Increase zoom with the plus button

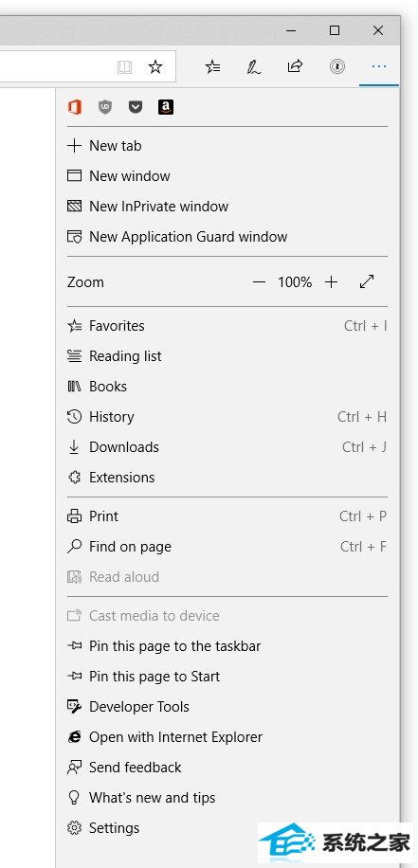[x=331, y=281]
